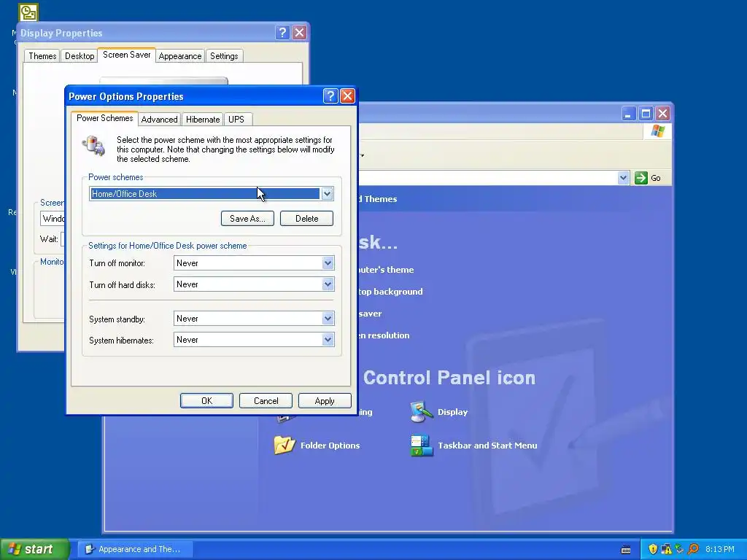Viewport: 747px width, 560px height.
Task: Open Taskbar and Start Menu icon
Action: coord(422,446)
